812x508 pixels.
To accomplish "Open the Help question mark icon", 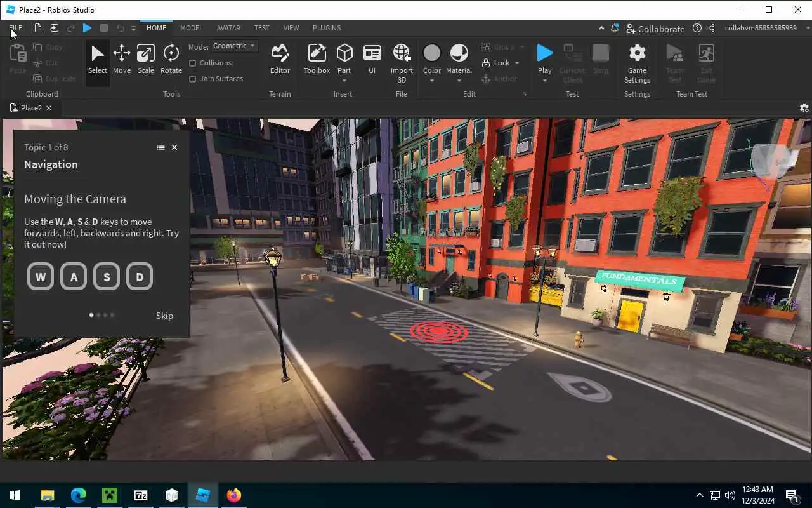I will tap(697, 28).
